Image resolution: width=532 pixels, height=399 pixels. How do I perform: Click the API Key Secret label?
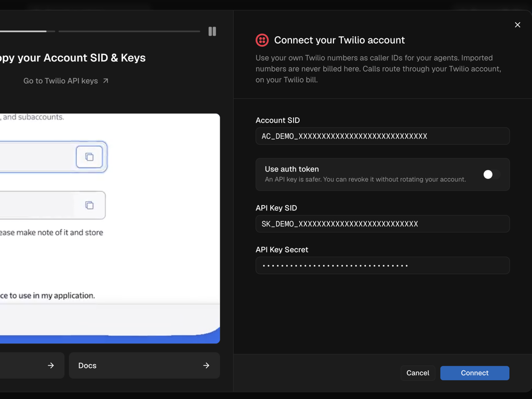pos(282,249)
